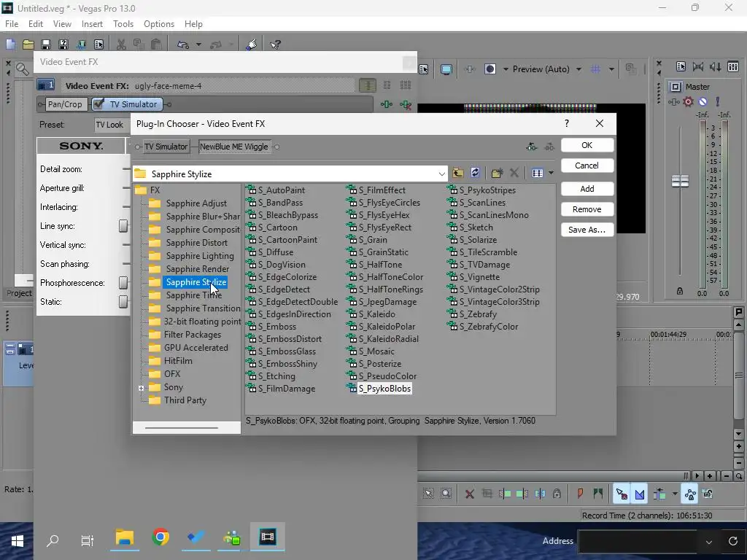The height and width of the screenshot is (560, 747).
Task: Toggle the TV Simulator enable checkbox
Action: click(x=98, y=104)
